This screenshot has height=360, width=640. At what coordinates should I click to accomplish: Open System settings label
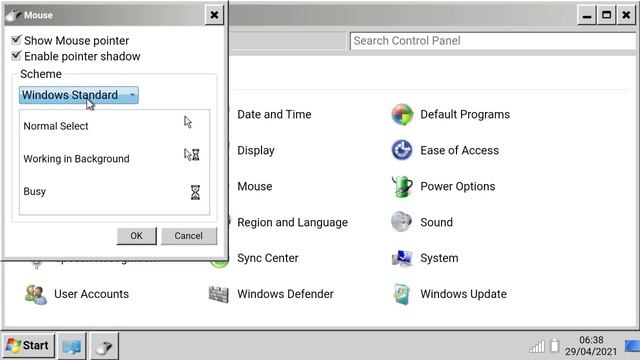[x=439, y=258]
